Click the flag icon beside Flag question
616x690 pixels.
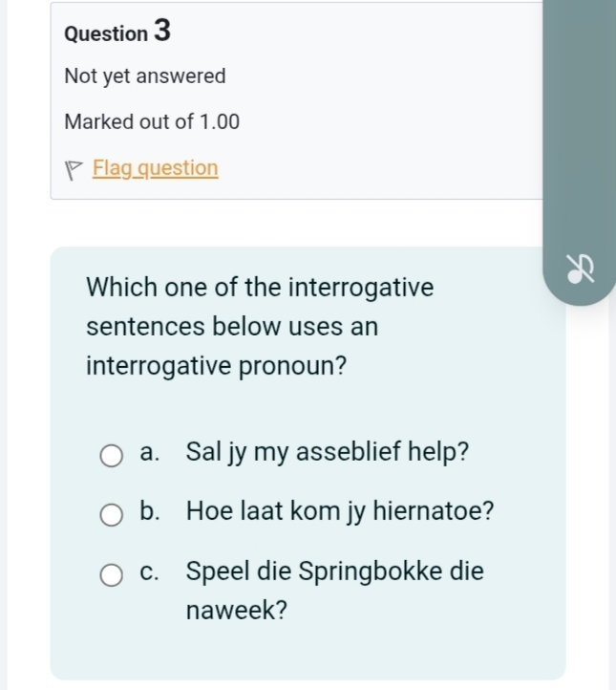74,171
